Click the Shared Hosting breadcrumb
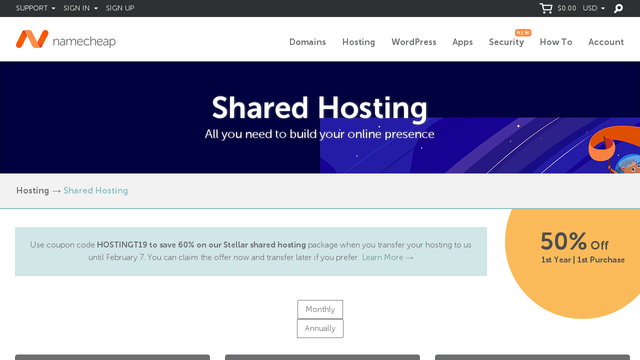 [96, 191]
